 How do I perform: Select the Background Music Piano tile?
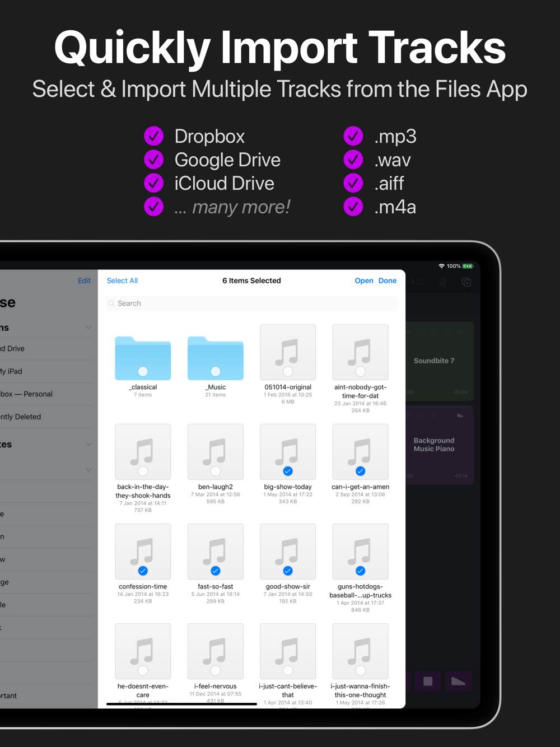point(440,445)
